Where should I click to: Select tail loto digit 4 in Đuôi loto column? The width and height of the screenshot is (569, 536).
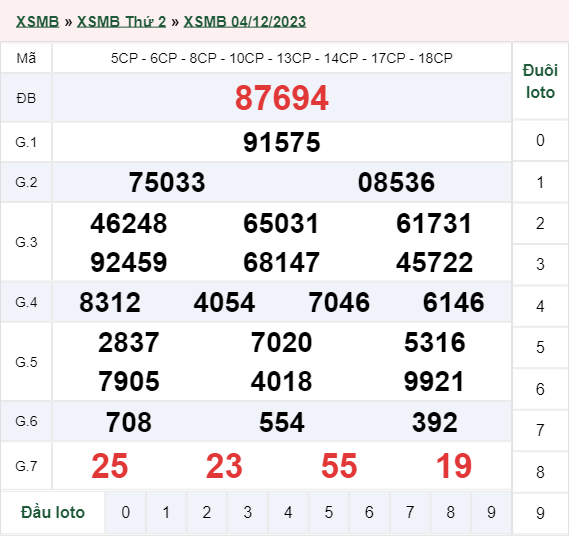540,306
